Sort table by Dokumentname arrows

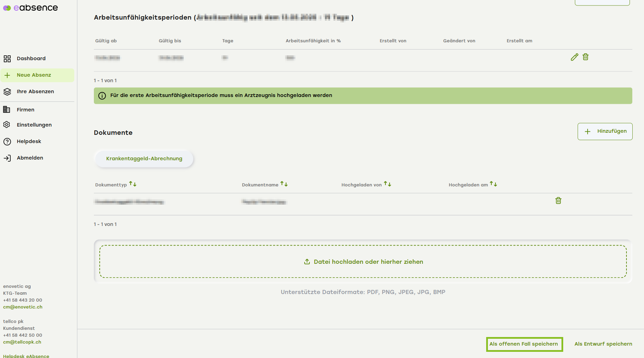[x=284, y=184]
